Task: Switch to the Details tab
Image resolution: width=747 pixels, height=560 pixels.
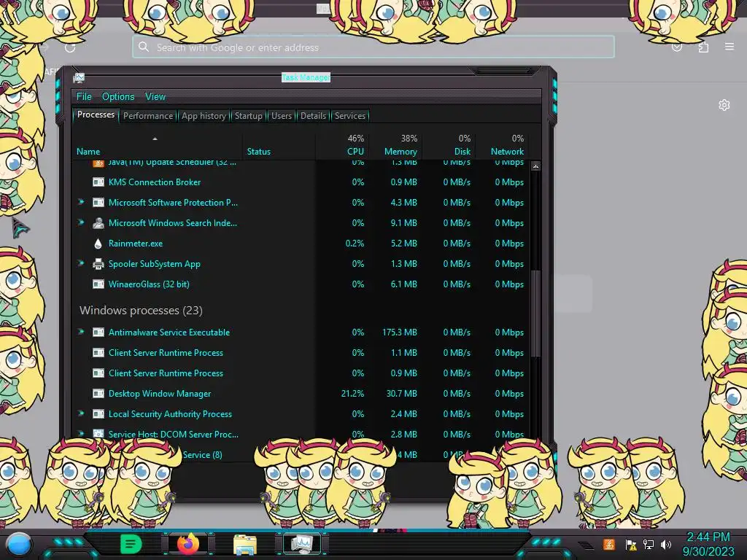Action: [x=313, y=116]
